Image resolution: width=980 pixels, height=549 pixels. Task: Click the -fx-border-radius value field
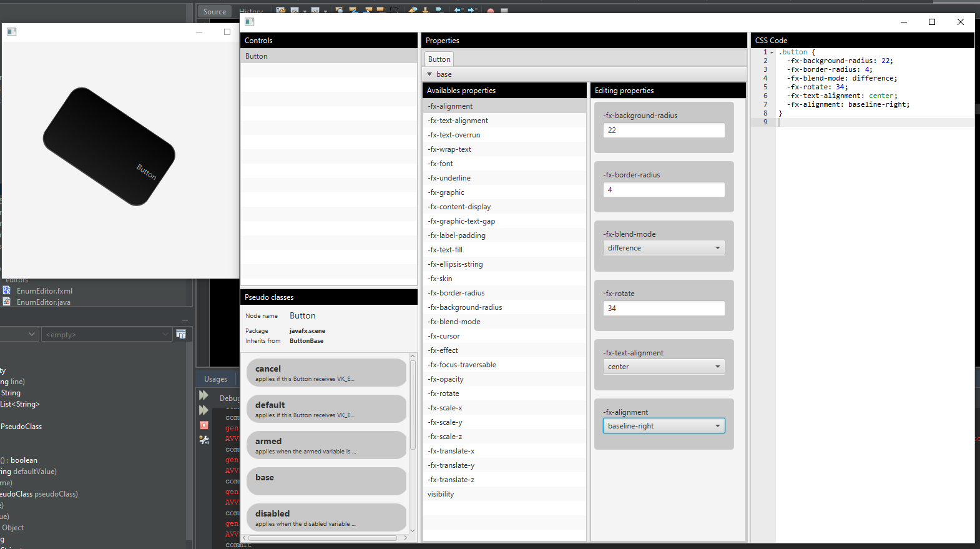664,189
